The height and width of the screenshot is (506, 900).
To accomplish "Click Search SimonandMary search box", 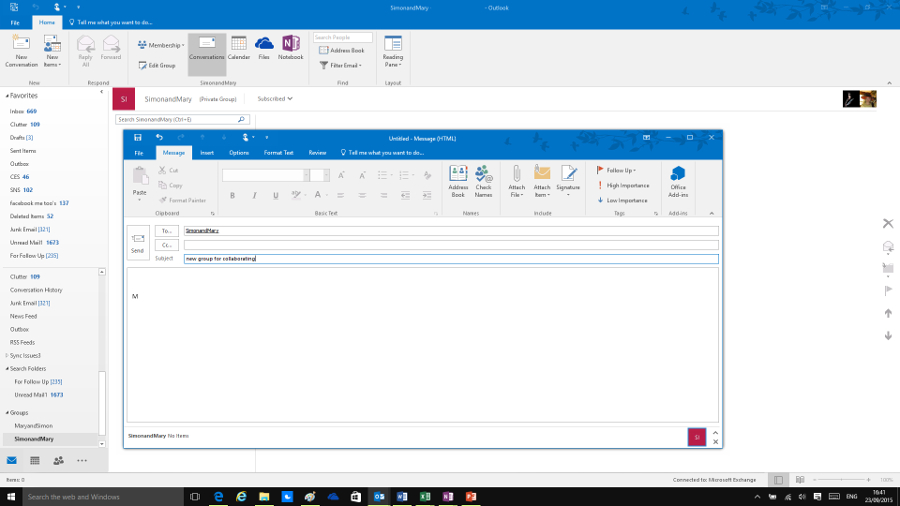I will 182,119.
